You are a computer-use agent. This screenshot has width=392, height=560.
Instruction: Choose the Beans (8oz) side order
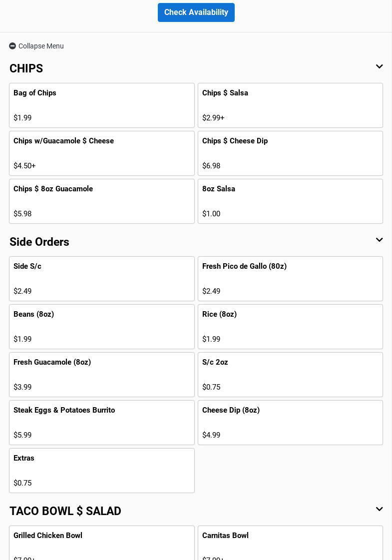(x=102, y=327)
